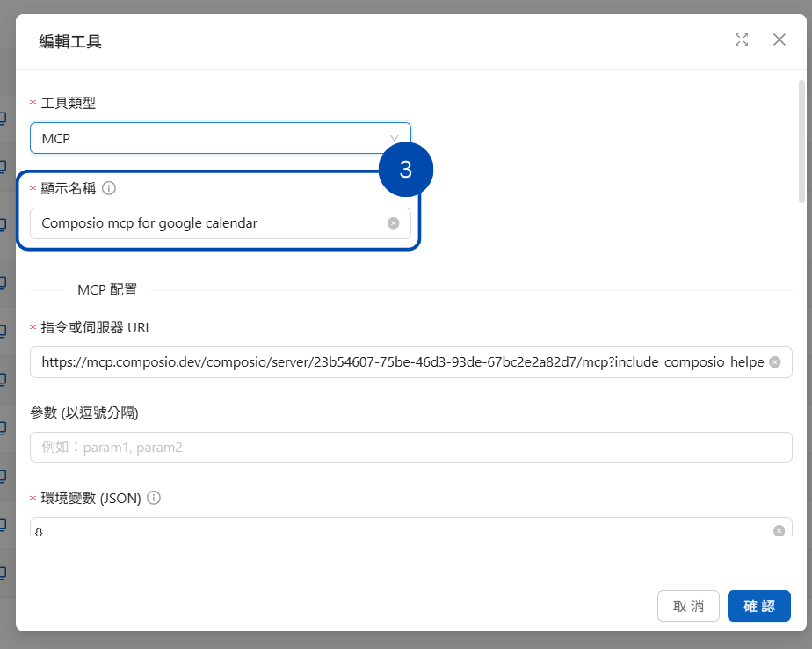Click the blue step 3 badge

405,170
